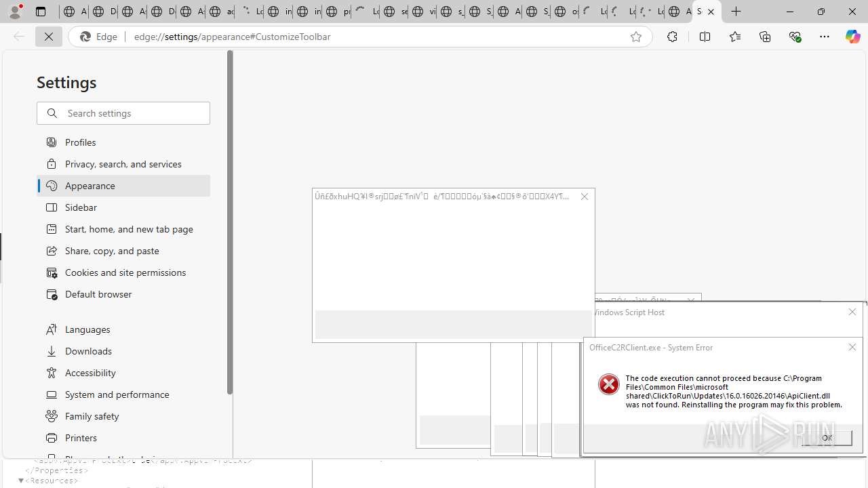Viewport: 868px width, 488px height.
Task: Open Settings and more ellipsis menu
Action: point(825,37)
